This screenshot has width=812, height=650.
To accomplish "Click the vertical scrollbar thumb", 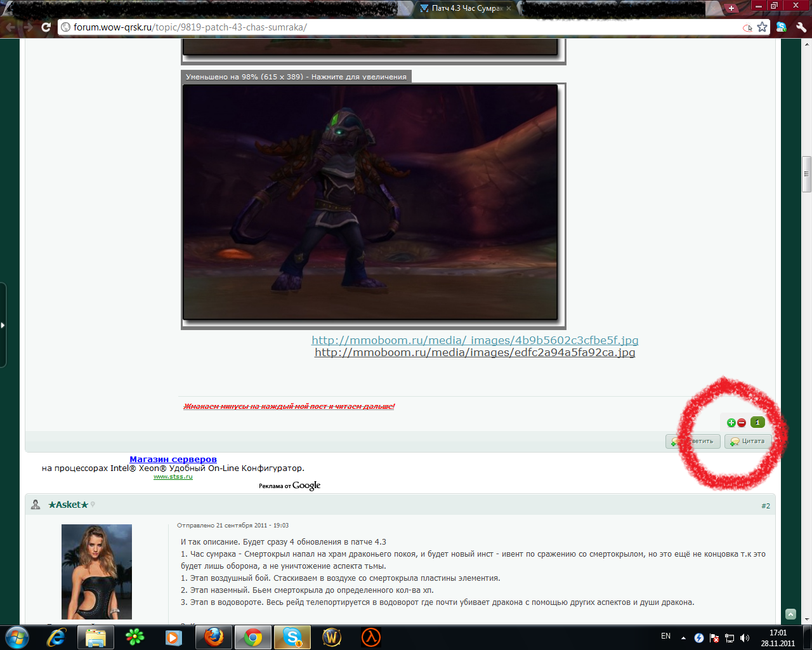I will click(807, 174).
